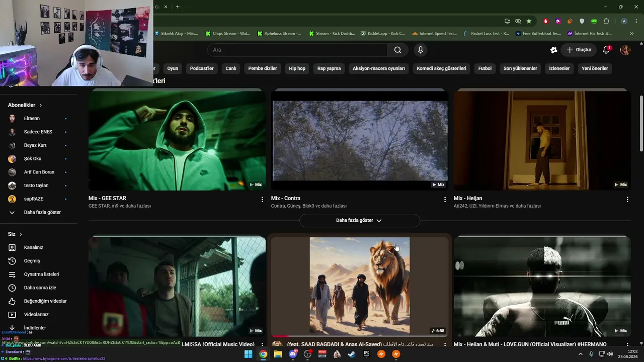The height and width of the screenshot is (362, 644).
Task: Open the Sadece ENES channel
Action: 39,132
